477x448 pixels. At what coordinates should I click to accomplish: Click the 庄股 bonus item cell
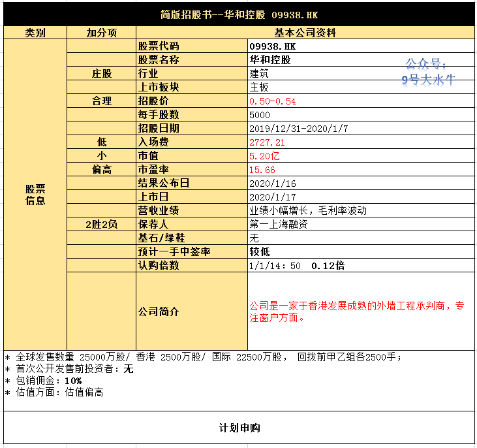point(101,73)
